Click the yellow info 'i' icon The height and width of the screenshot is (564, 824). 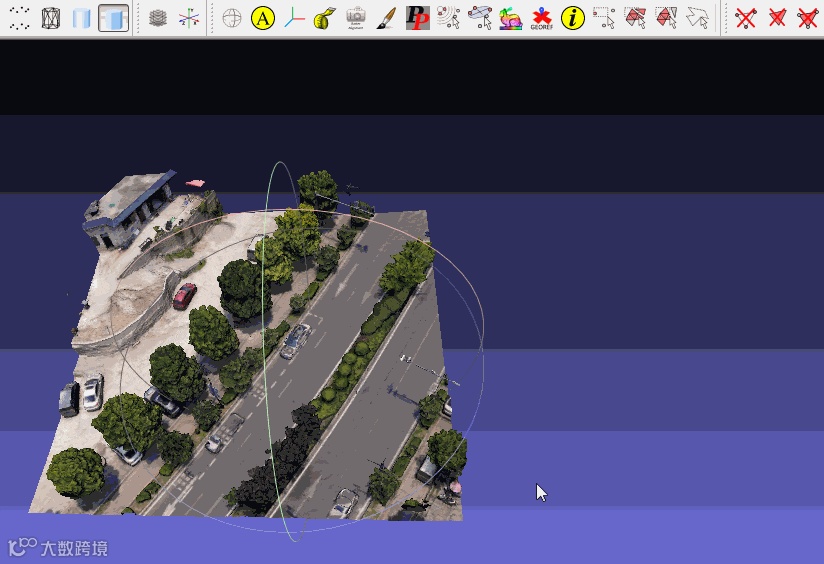[x=573, y=18]
